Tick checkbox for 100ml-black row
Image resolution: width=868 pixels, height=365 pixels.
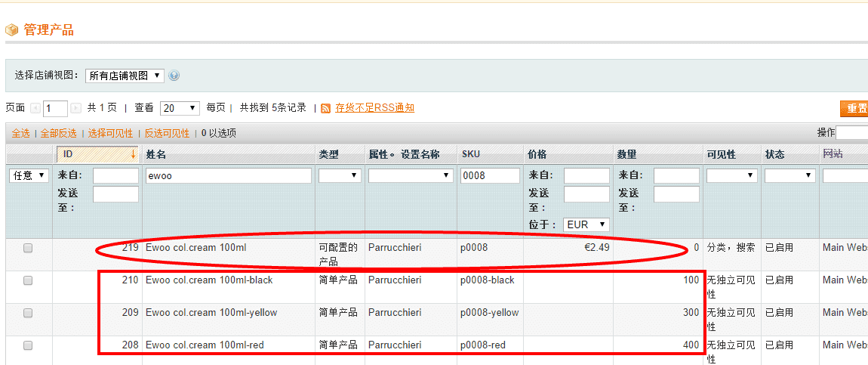(x=28, y=281)
